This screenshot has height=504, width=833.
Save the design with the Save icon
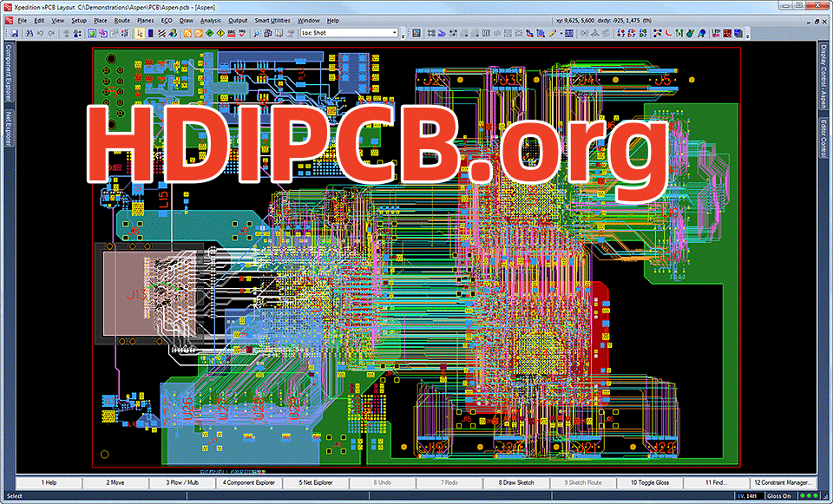pos(15,34)
